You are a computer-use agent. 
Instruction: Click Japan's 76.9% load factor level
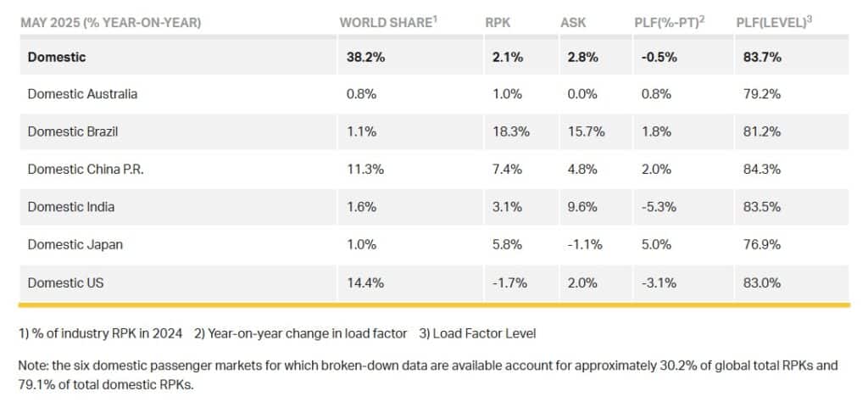click(762, 245)
